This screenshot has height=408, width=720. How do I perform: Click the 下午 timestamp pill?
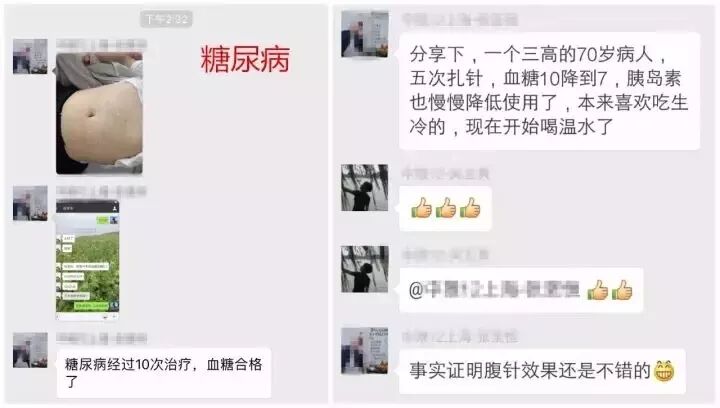point(166,19)
